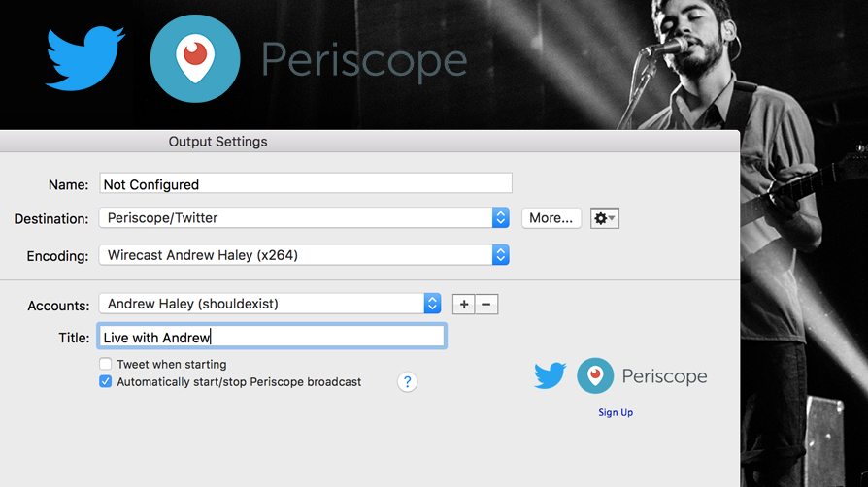Follow the Sign Up link
The height and width of the screenshot is (487, 868).
coord(616,413)
